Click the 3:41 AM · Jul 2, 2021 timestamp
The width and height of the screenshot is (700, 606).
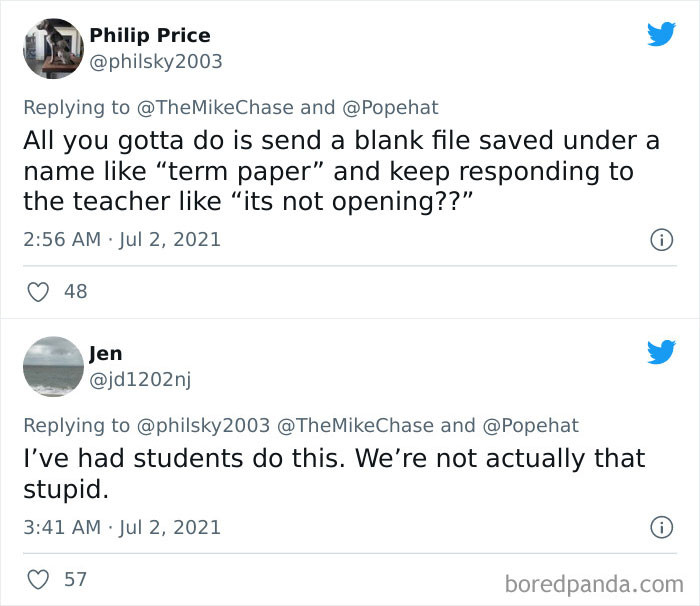tap(122, 527)
